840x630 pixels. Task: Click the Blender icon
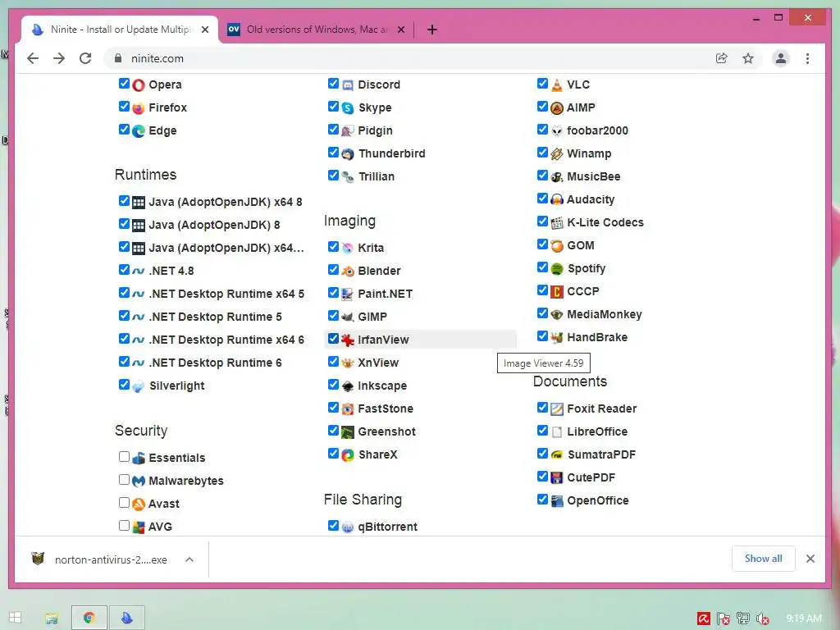[348, 271]
